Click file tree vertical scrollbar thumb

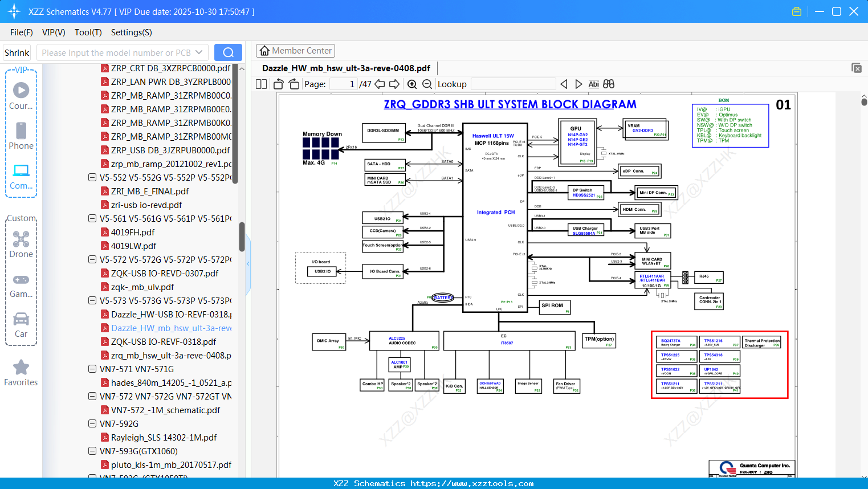pyautogui.click(x=242, y=237)
